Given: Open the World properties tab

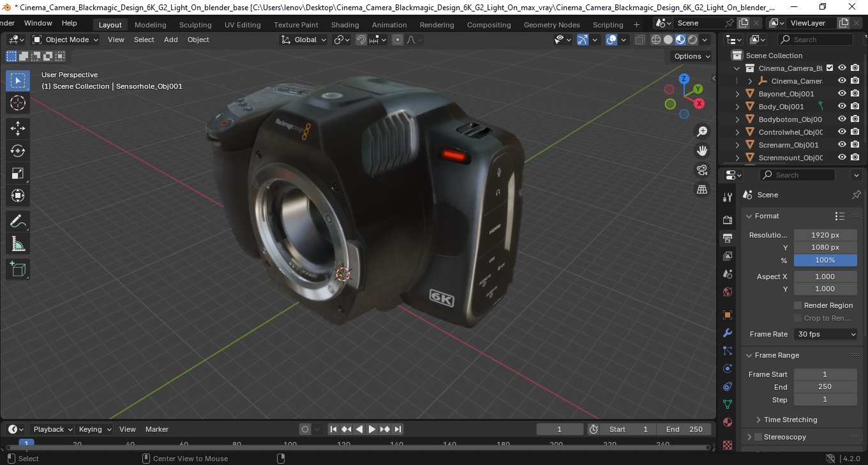Looking at the screenshot, I should pos(727,292).
